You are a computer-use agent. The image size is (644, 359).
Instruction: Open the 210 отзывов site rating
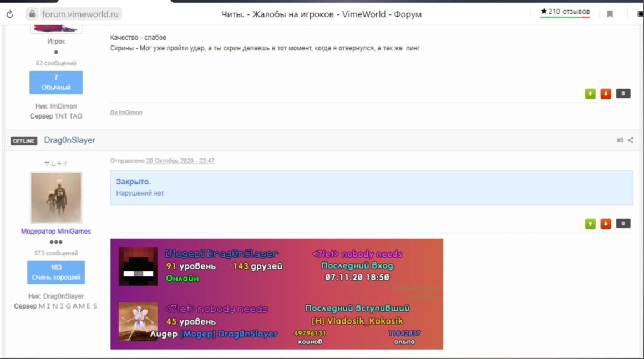pos(565,12)
